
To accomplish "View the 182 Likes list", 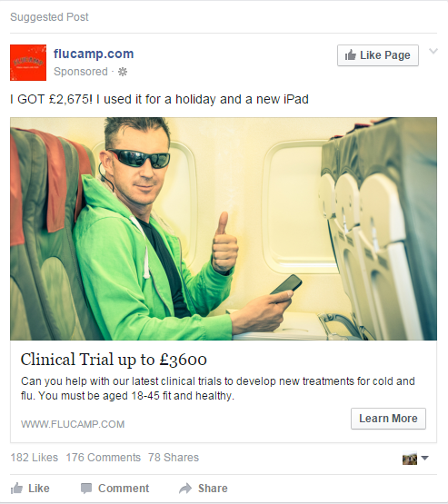I will [x=35, y=457].
